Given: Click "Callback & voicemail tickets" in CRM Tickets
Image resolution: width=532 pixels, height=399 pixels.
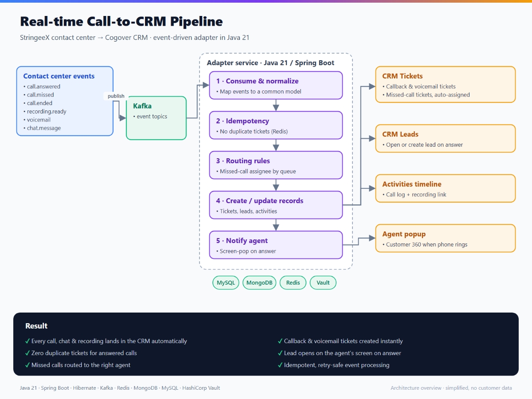Looking at the screenshot, I should (x=419, y=87).
